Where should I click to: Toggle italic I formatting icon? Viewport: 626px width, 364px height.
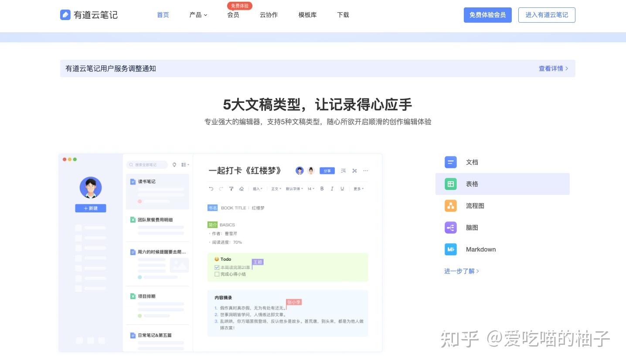(x=332, y=189)
